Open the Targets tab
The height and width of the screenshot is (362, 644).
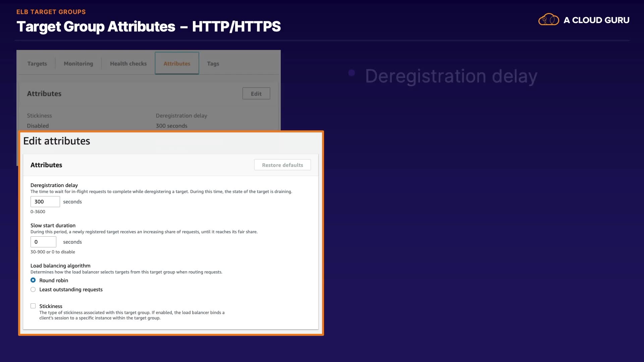pyautogui.click(x=37, y=64)
